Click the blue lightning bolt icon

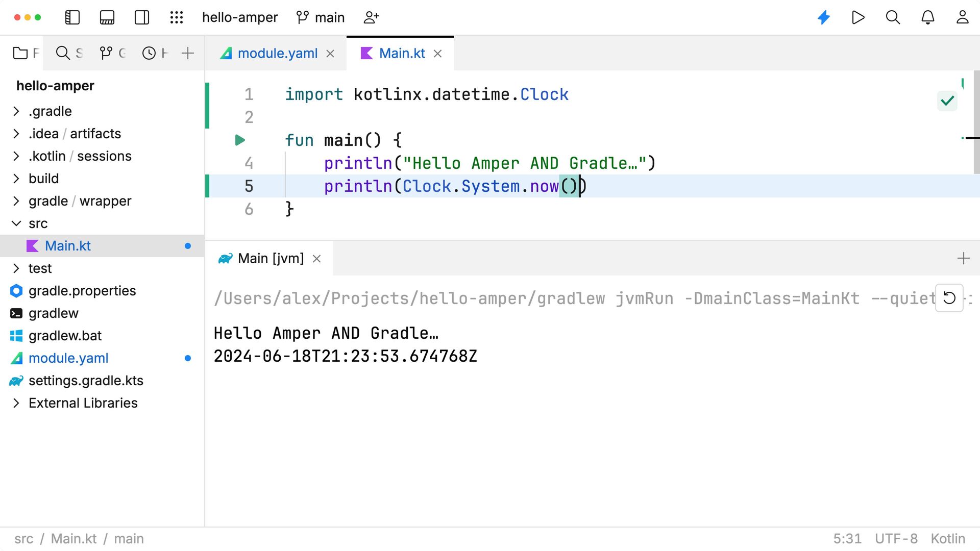[824, 17]
